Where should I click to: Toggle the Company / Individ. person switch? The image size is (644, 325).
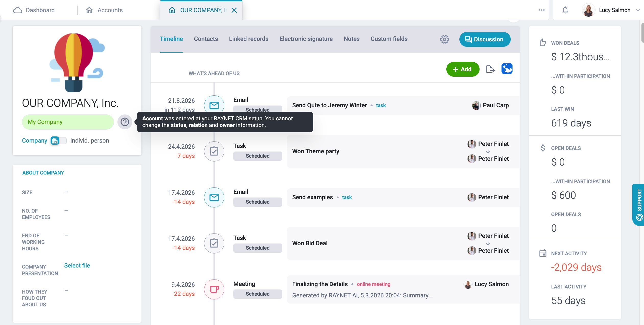click(58, 141)
